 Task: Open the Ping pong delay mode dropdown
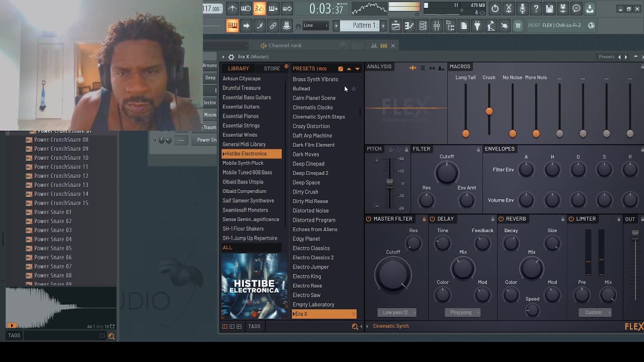pos(463,312)
